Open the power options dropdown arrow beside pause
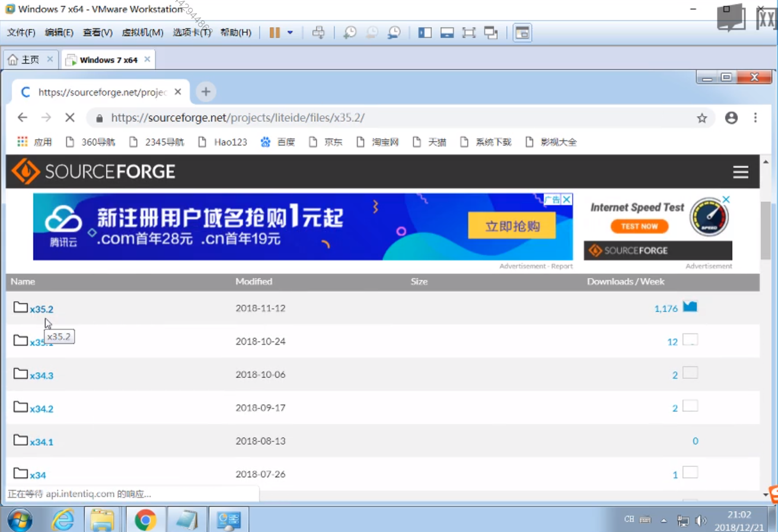This screenshot has height=532, width=778. (x=290, y=33)
